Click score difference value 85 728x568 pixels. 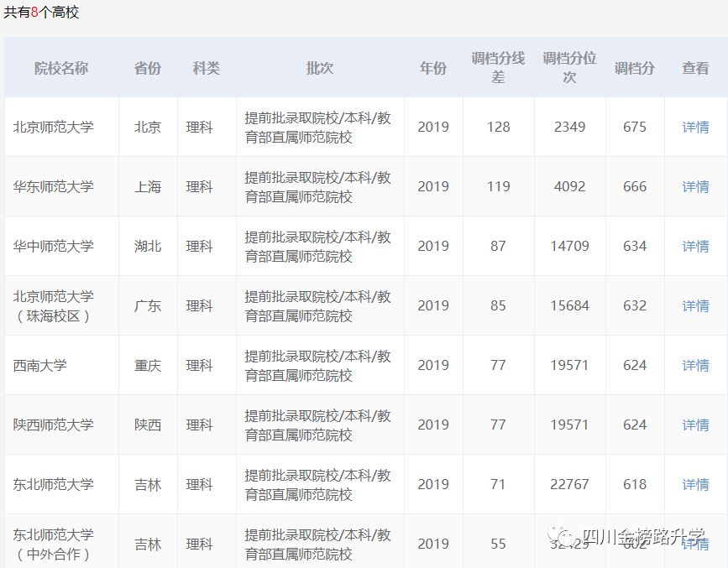[x=498, y=305]
